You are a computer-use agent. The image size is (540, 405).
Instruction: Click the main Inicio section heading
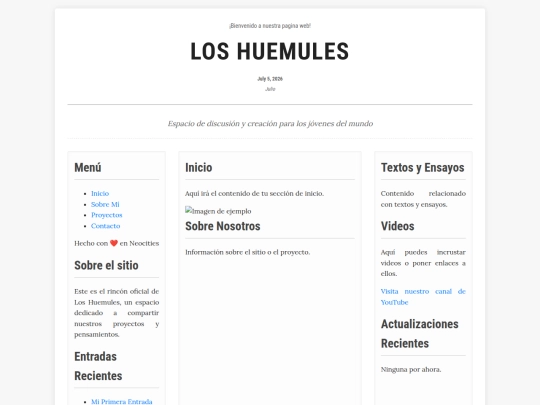(199, 168)
